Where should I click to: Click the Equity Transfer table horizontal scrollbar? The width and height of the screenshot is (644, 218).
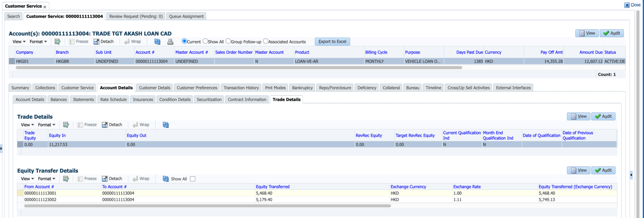[207, 206]
